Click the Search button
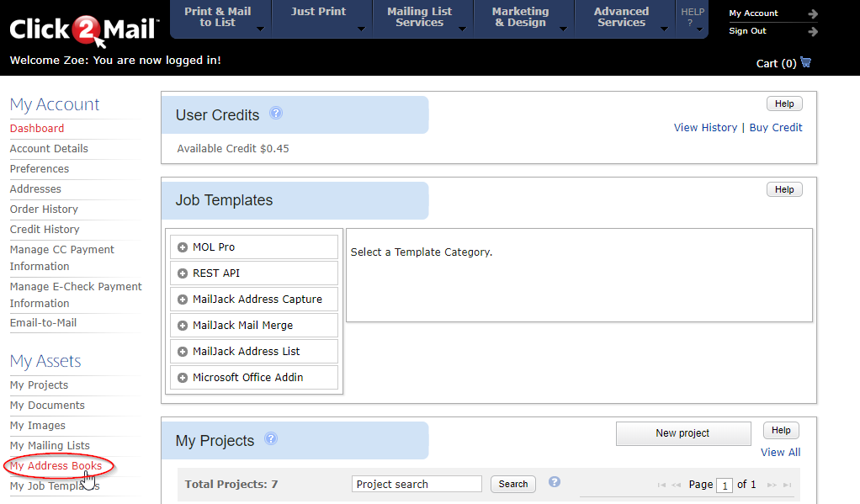Screen dimensions: 860x504 pos(512,484)
